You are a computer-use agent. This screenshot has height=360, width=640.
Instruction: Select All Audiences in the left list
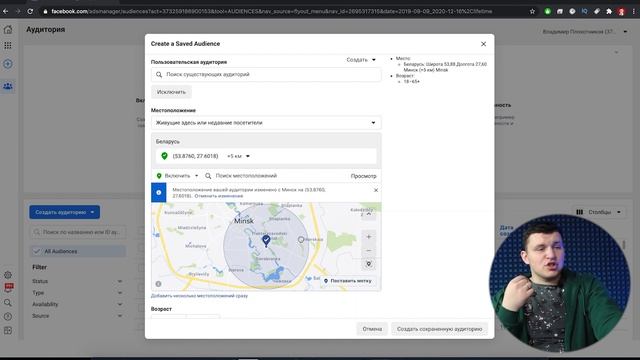[78, 251]
